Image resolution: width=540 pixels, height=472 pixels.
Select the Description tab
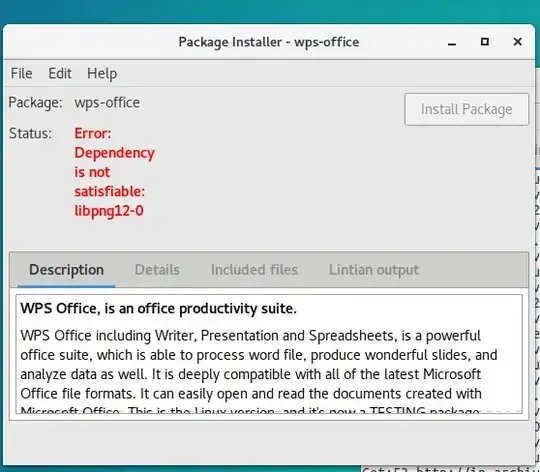tap(66, 270)
